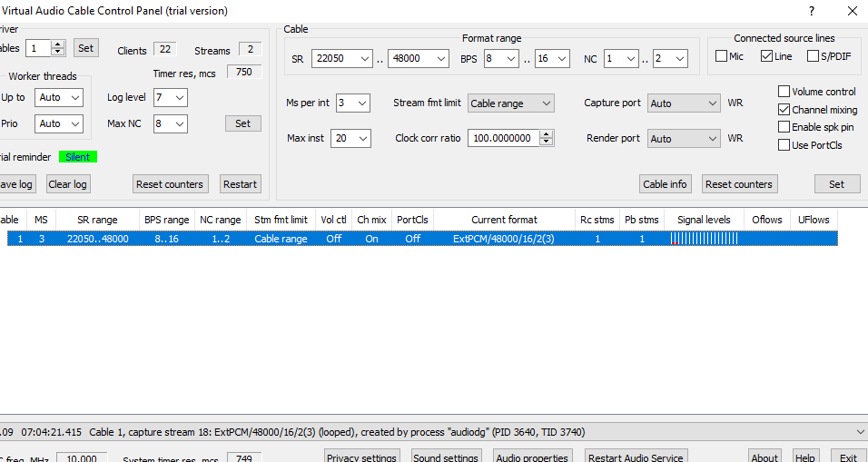The width and height of the screenshot is (868, 462).
Task: Open the Max NC dropdown
Action: [171, 123]
